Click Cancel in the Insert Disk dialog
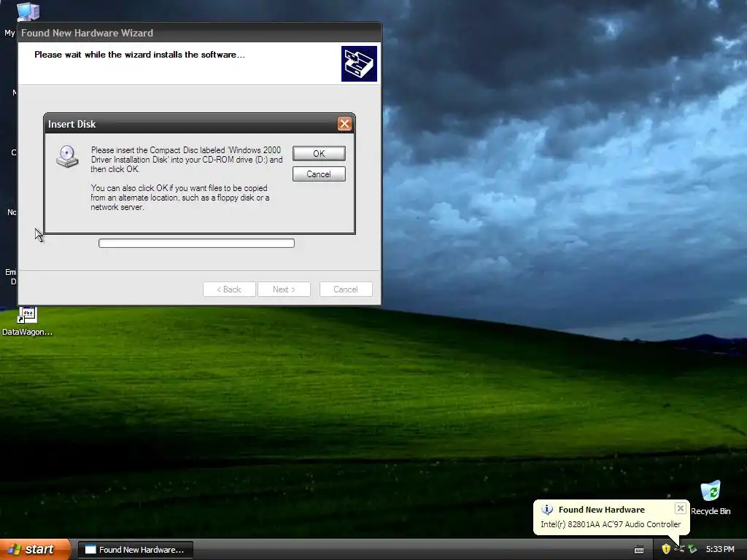This screenshot has width=747, height=560. click(319, 174)
